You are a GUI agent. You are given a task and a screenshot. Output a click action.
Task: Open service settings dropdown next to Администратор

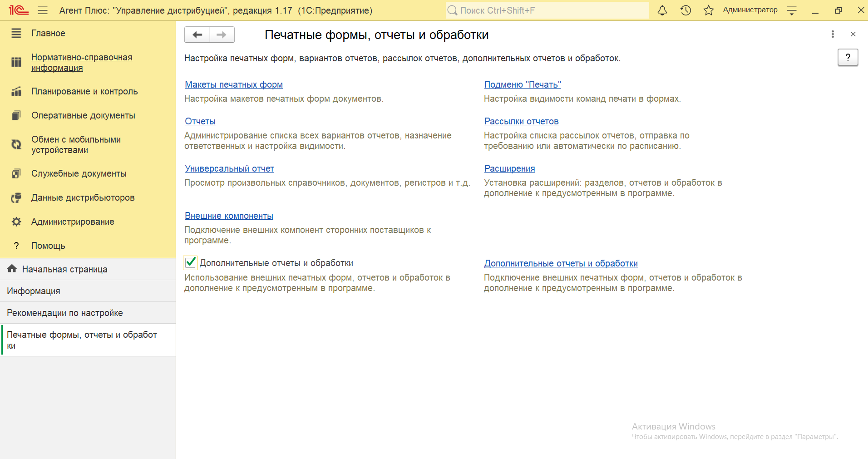point(792,10)
